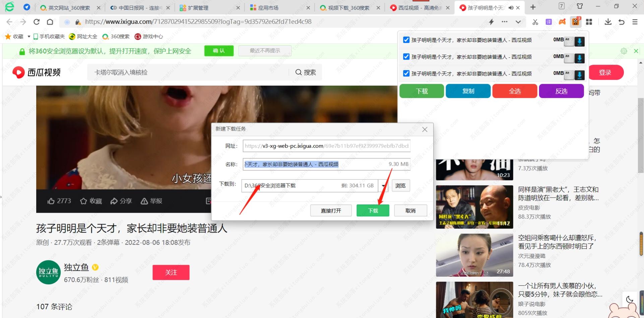Open the orange game controller extension

pos(562,22)
